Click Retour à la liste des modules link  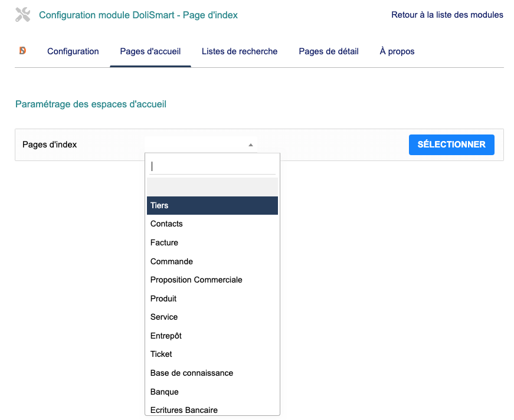pyautogui.click(x=447, y=15)
